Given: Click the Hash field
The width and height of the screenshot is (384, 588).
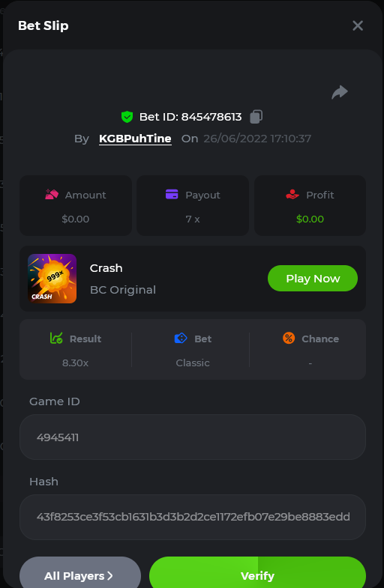Looking at the screenshot, I should pyautogui.click(x=193, y=517).
